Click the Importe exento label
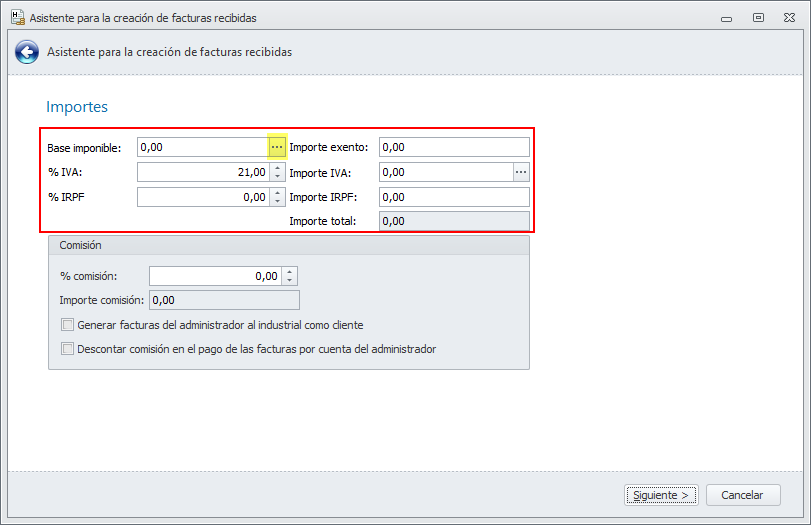Image resolution: width=811 pixels, height=525 pixels. coord(329,147)
